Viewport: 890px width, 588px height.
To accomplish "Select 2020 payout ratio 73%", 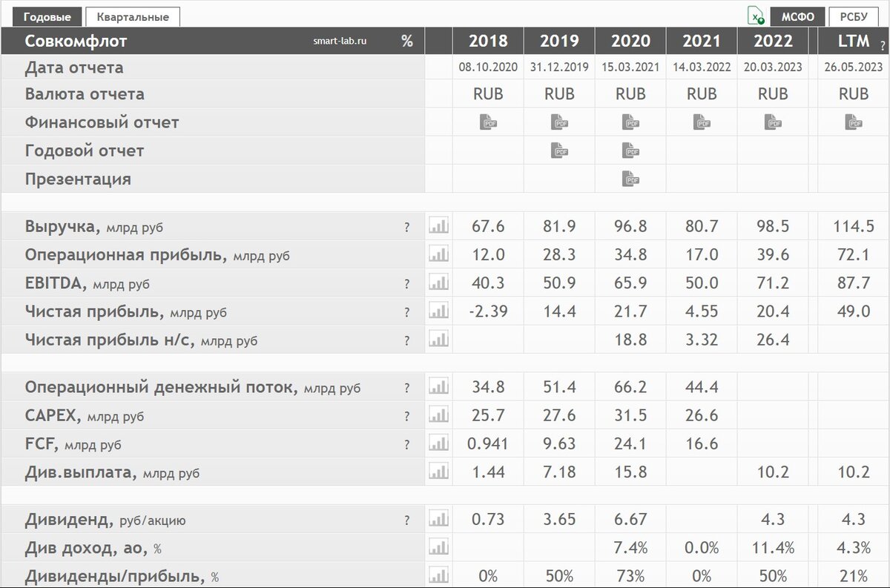I will pyautogui.click(x=630, y=576).
